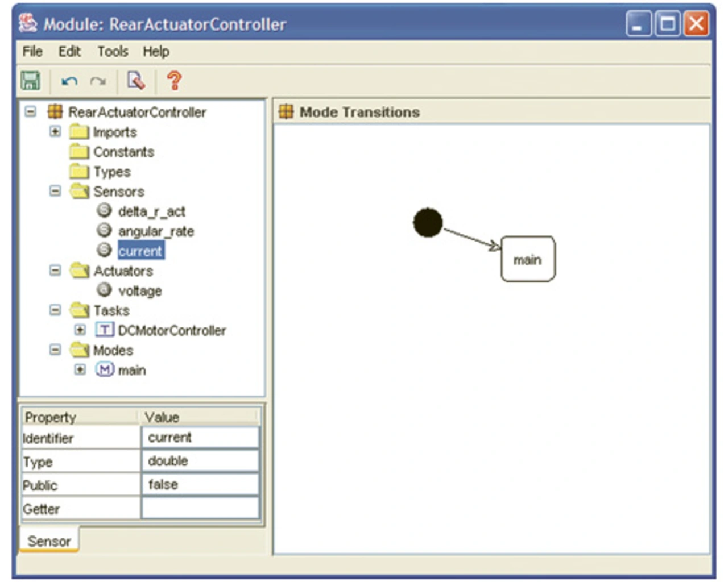The width and height of the screenshot is (728, 582).
Task: Open the File menu
Action: click(32, 52)
